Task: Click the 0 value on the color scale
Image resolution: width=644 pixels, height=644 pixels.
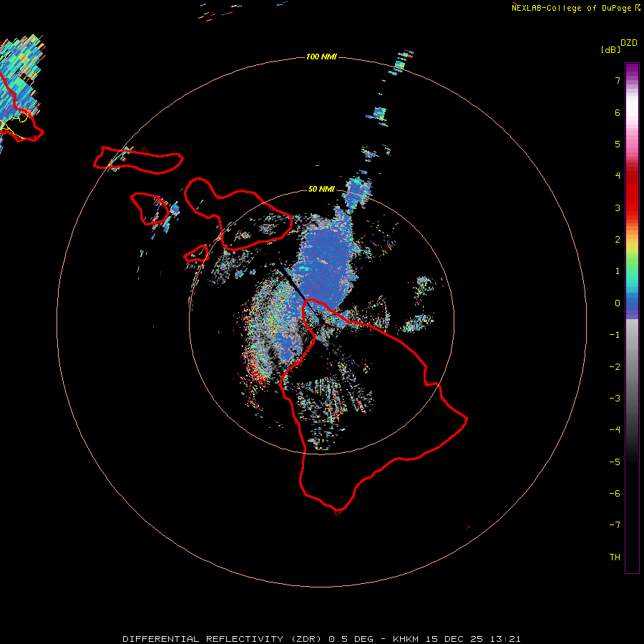Action: coord(618,303)
